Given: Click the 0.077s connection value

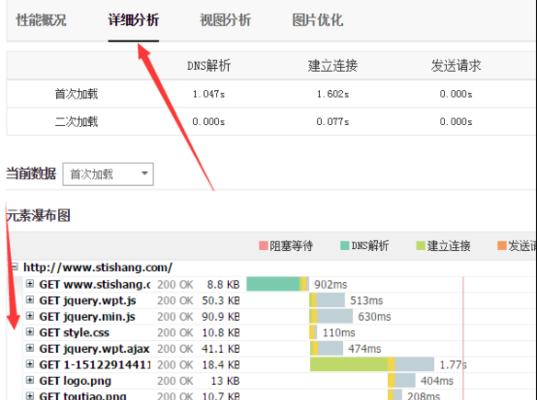Looking at the screenshot, I should click(x=333, y=122).
